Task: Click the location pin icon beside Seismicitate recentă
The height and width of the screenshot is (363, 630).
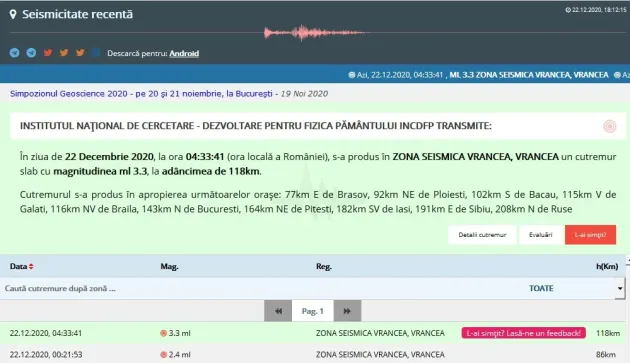Action: pos(13,14)
